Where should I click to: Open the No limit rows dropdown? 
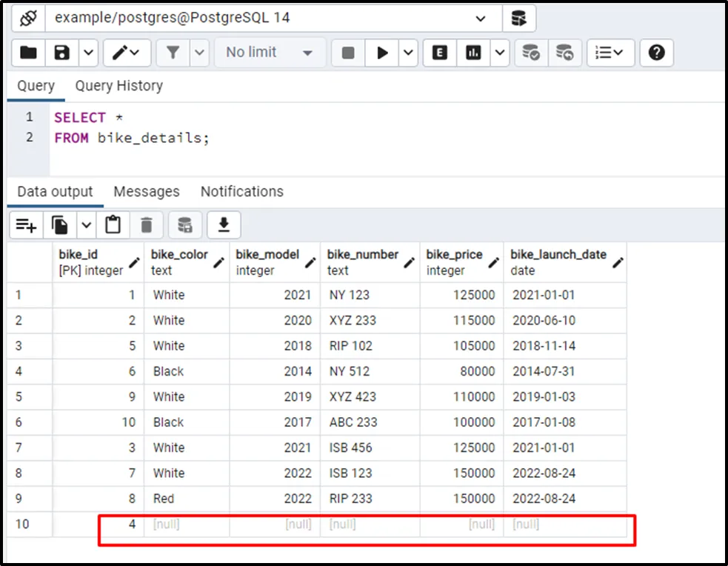point(270,53)
